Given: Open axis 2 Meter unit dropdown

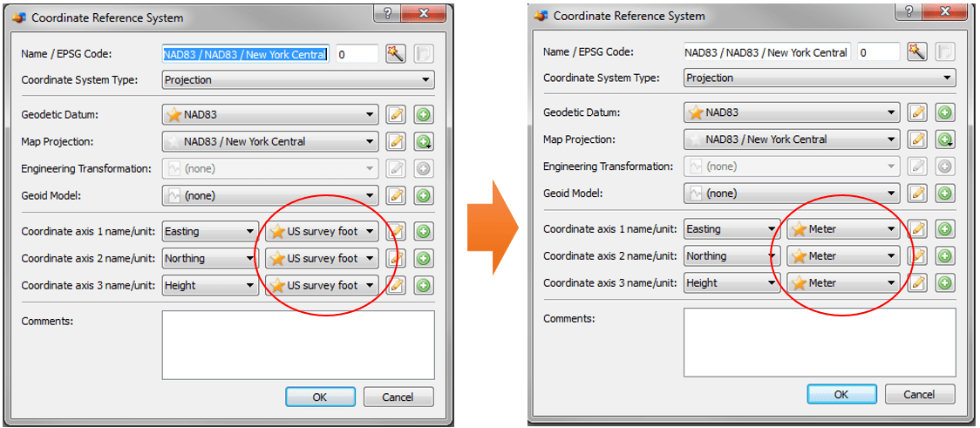Looking at the screenshot, I should click(x=844, y=256).
